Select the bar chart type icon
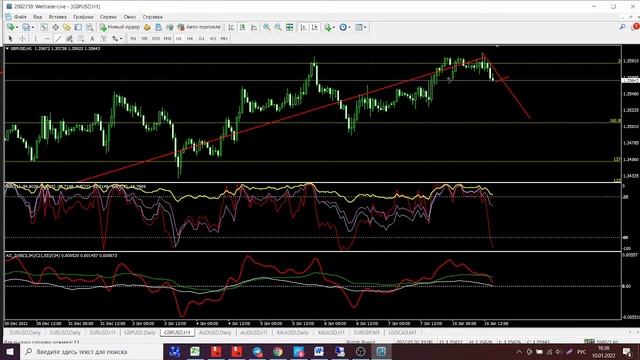The image size is (640, 360). 231,27
